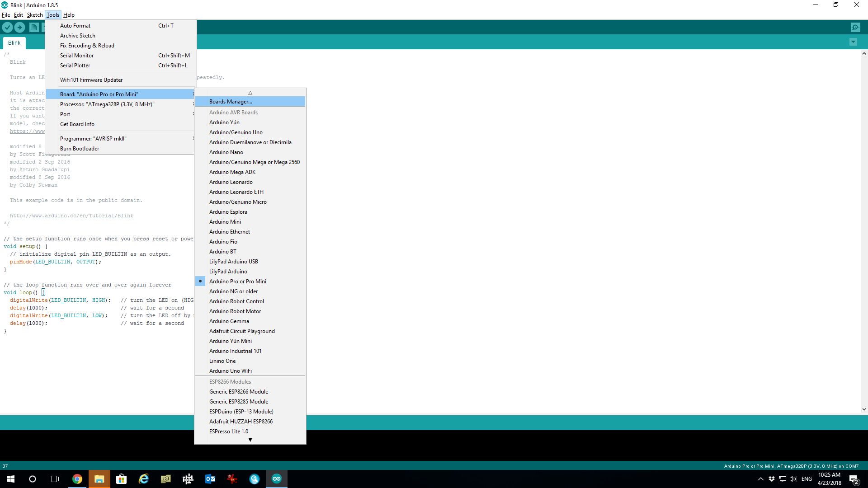The image size is (868, 488).
Task: Select Arduino Nano board option
Action: coord(226,152)
